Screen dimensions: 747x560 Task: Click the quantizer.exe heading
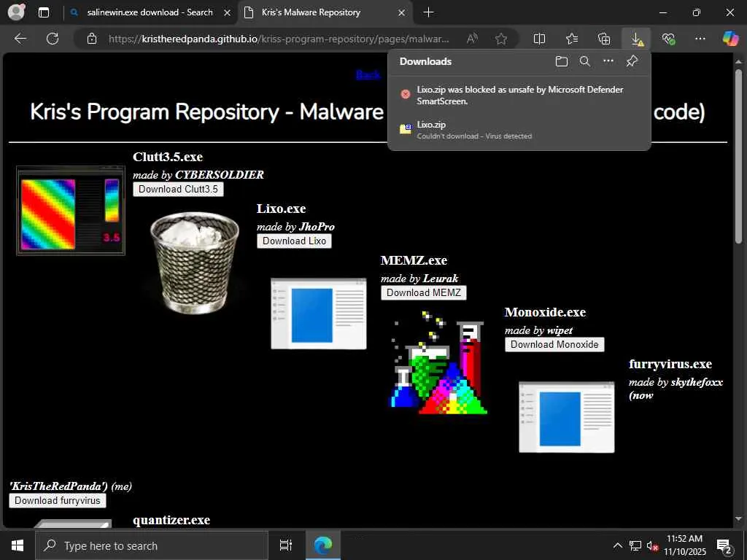click(x=171, y=520)
